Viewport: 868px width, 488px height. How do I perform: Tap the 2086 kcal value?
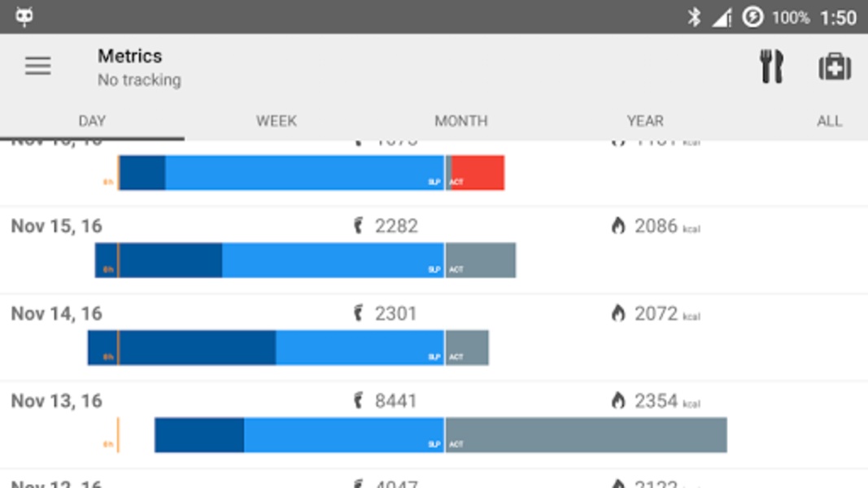[x=667, y=226]
